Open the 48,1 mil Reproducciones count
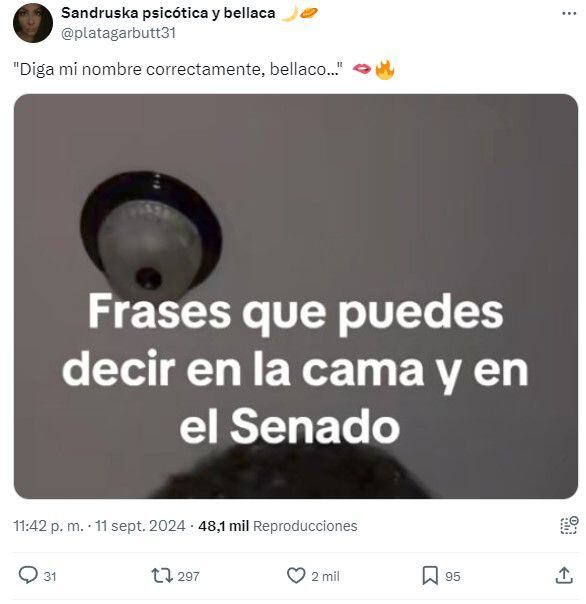 pyautogui.click(x=278, y=526)
